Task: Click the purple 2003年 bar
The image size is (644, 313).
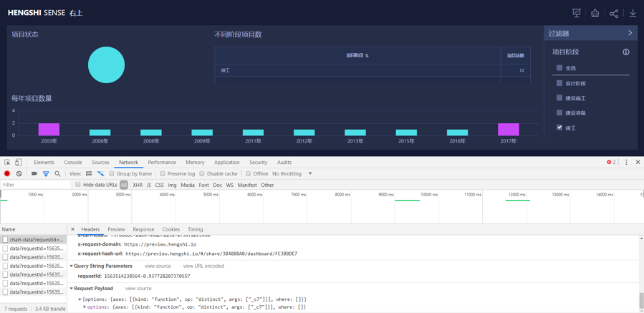Action: click(x=49, y=130)
